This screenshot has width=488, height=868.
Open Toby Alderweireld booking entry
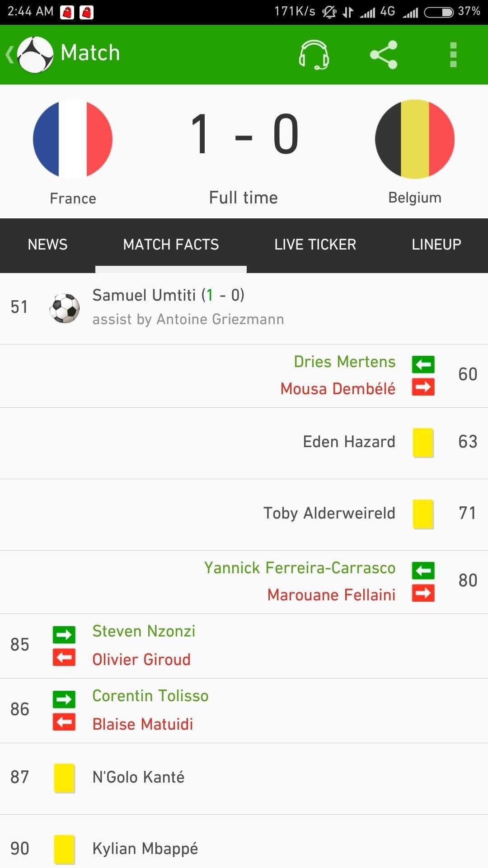[x=244, y=515]
